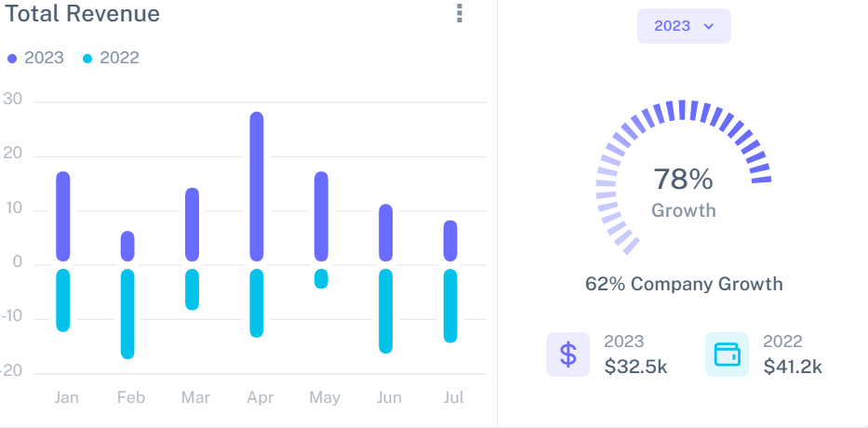This screenshot has height=428, width=868.
Task: Click the 78% Growth radial gauge
Action: tap(683, 177)
